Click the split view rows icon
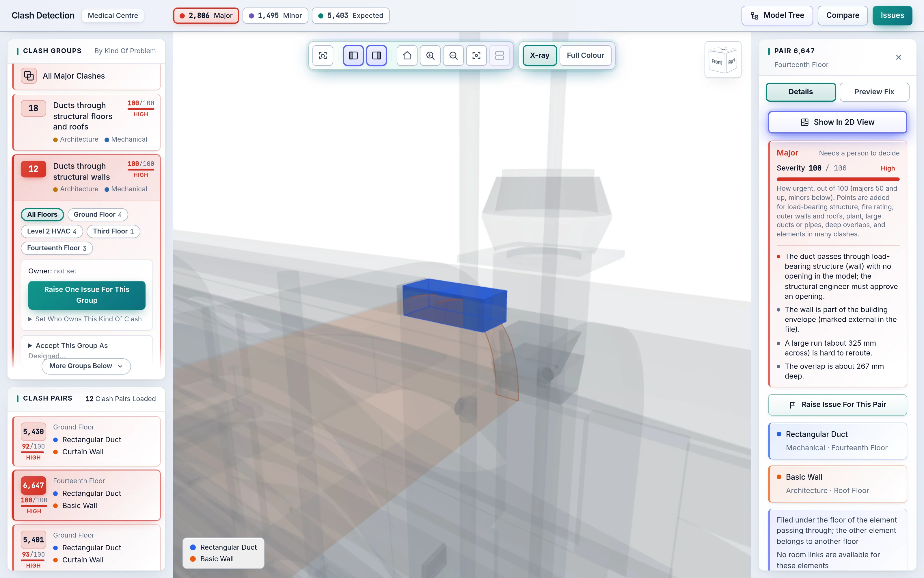924x578 pixels. coord(500,55)
